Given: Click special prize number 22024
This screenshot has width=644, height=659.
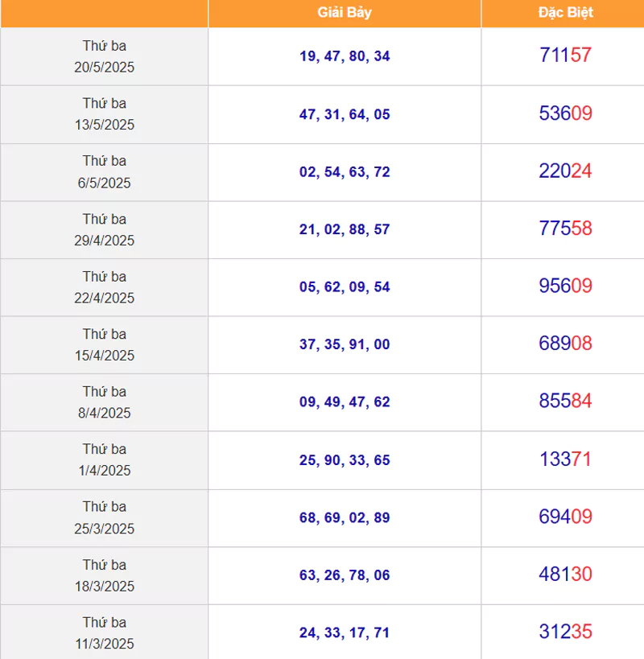Looking at the screenshot, I should coord(565,171).
